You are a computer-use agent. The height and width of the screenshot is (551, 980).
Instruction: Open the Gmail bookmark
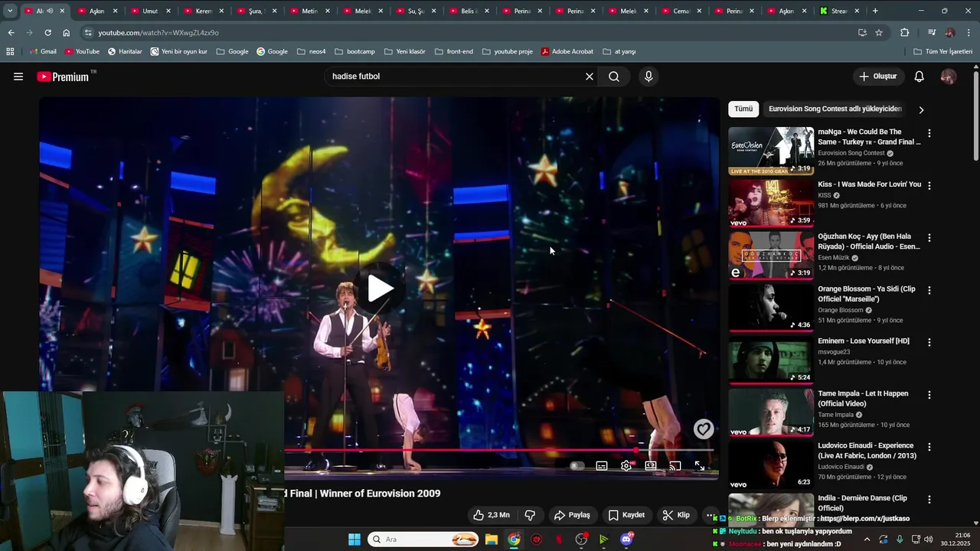point(43,51)
